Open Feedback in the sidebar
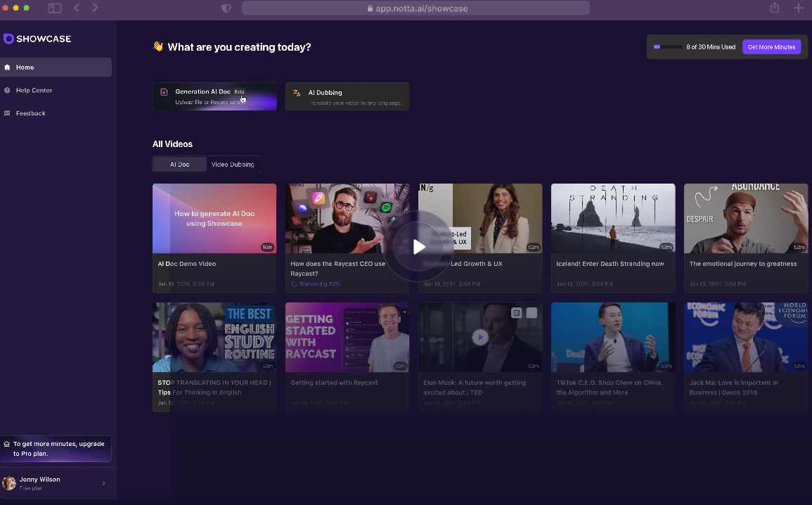 (x=56, y=113)
